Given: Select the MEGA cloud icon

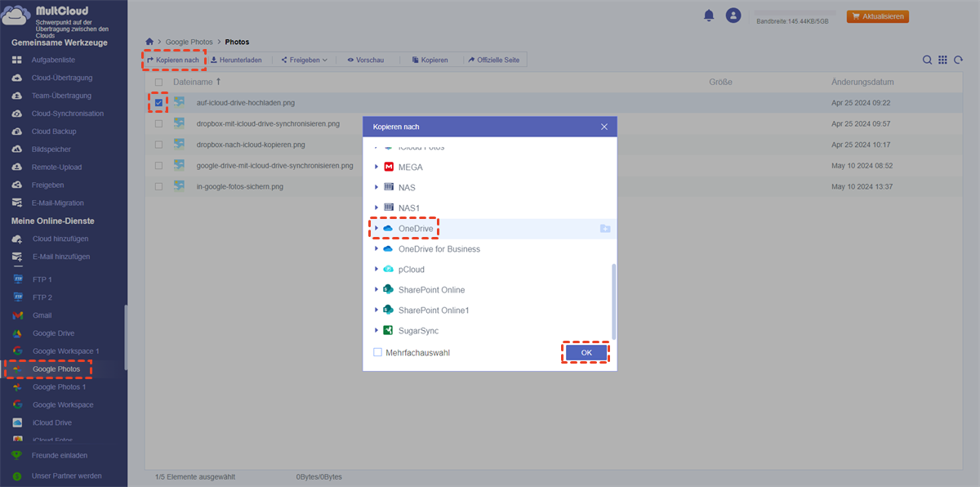Looking at the screenshot, I should pyautogui.click(x=389, y=168).
